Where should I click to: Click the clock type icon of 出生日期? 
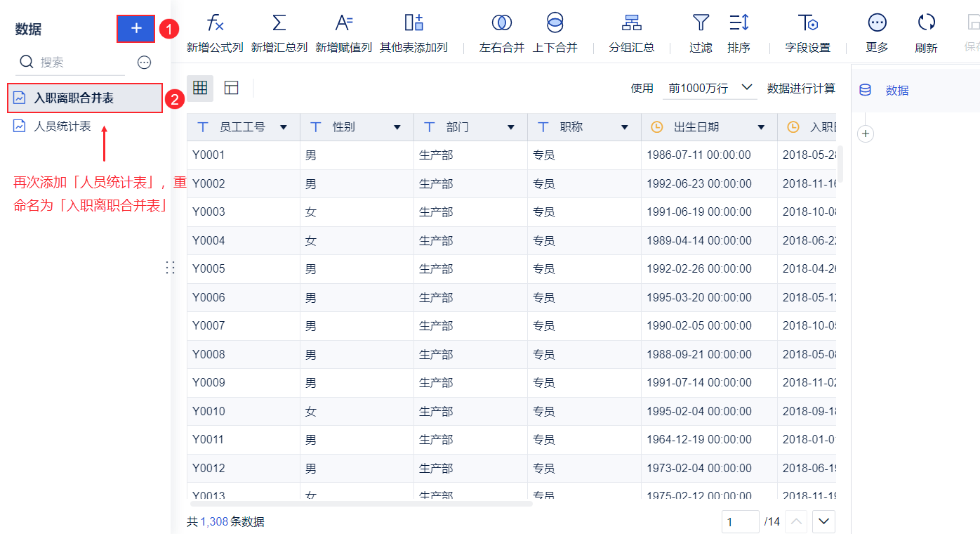pos(657,127)
